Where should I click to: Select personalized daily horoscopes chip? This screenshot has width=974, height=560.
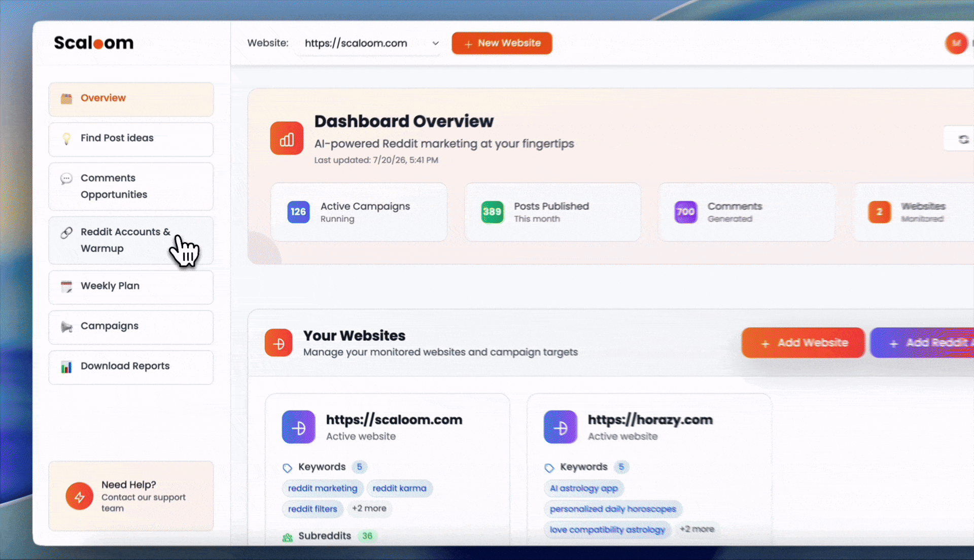tap(613, 509)
